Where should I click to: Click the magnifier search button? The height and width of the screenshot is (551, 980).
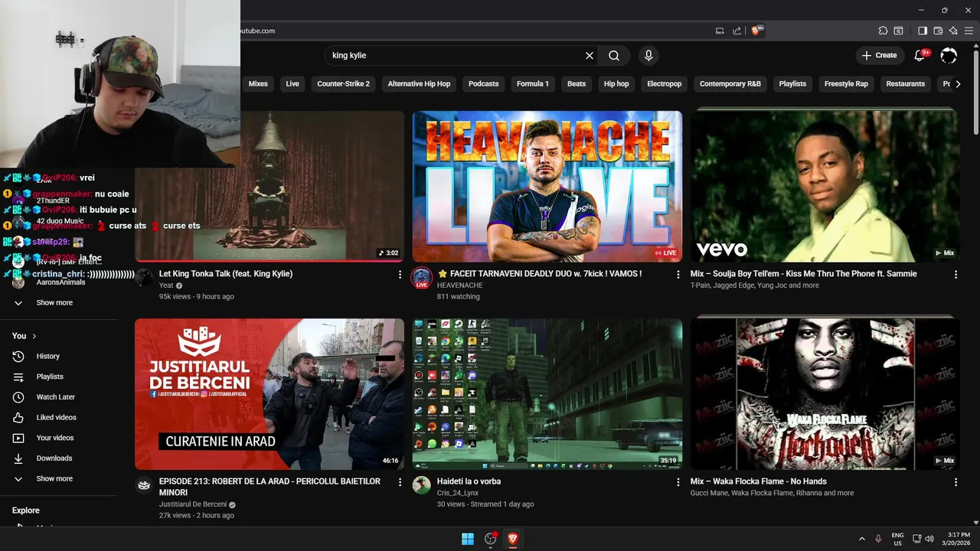[x=614, y=55]
